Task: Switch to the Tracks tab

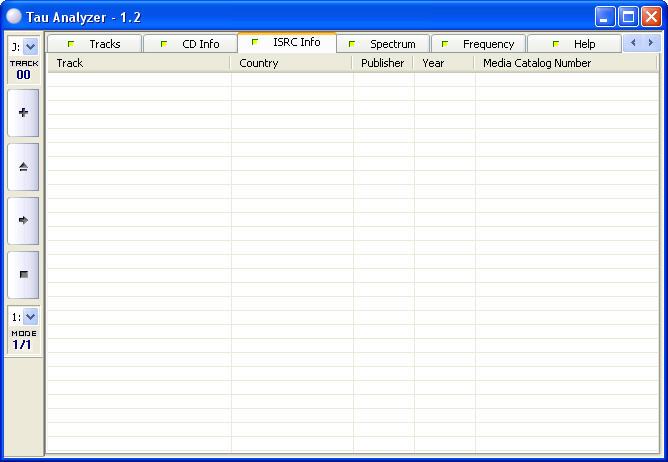Action: [x=95, y=44]
